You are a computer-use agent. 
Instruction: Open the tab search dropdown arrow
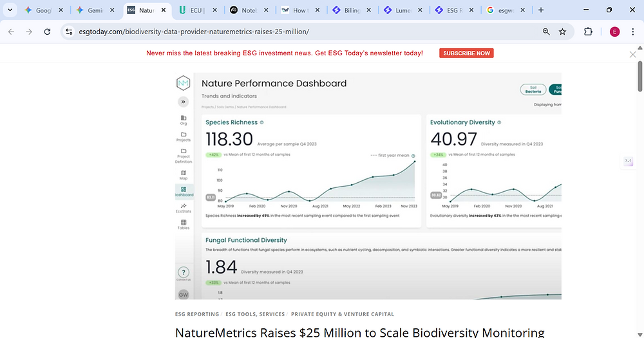coord(10,10)
